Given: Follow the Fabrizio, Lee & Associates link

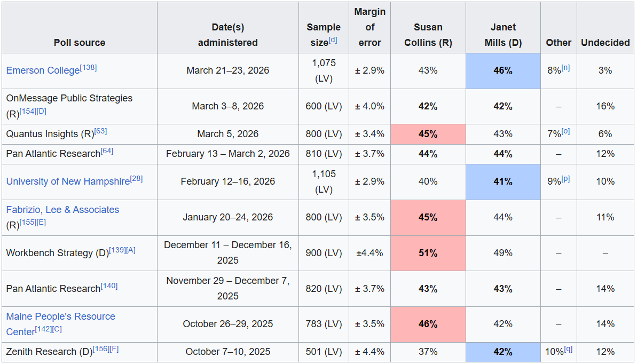Looking at the screenshot, I should (62, 210).
